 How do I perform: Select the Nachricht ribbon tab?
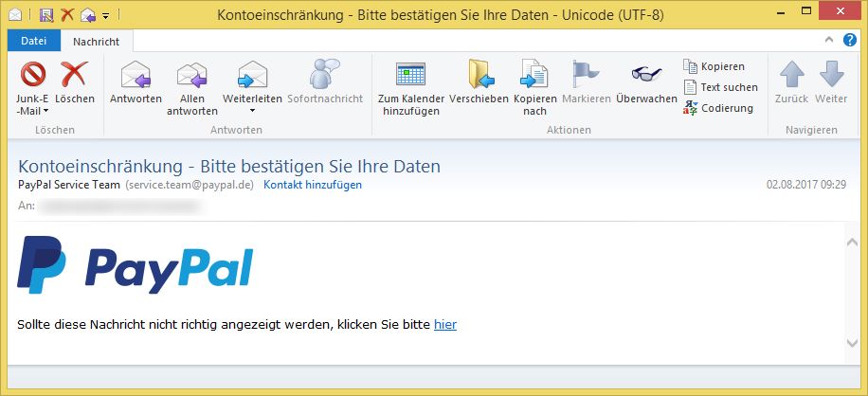[x=97, y=42]
